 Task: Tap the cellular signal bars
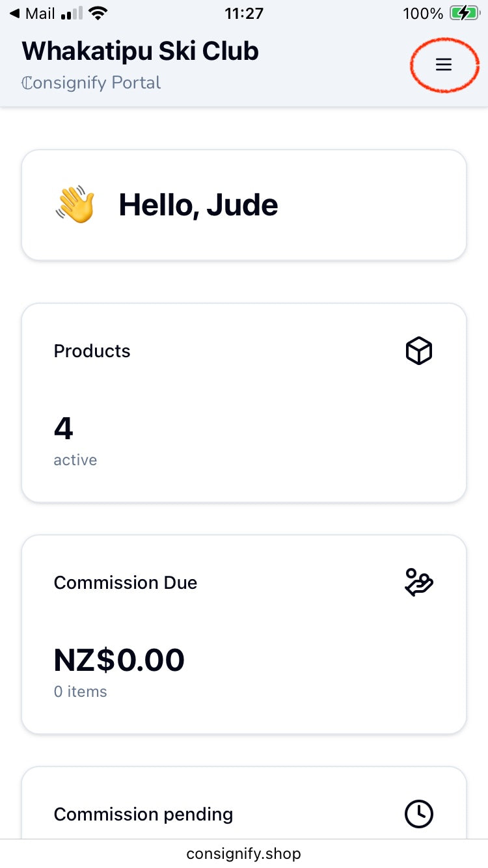coord(72,14)
